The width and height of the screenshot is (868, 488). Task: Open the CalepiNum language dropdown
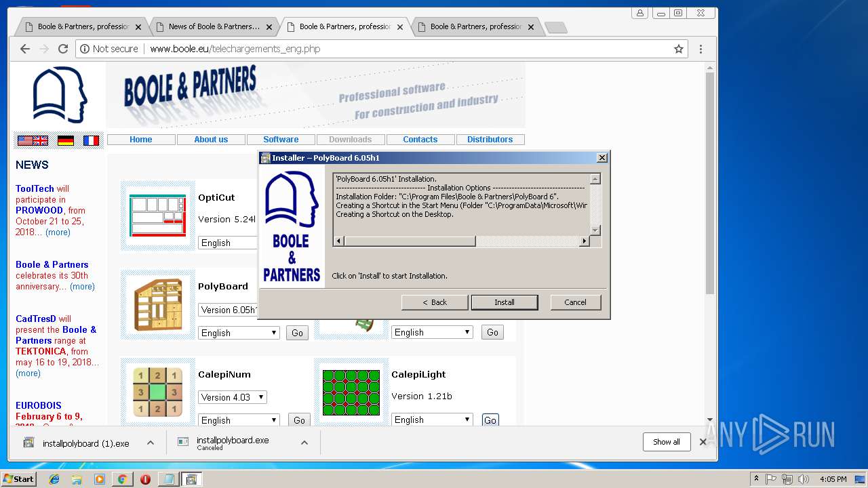click(239, 420)
